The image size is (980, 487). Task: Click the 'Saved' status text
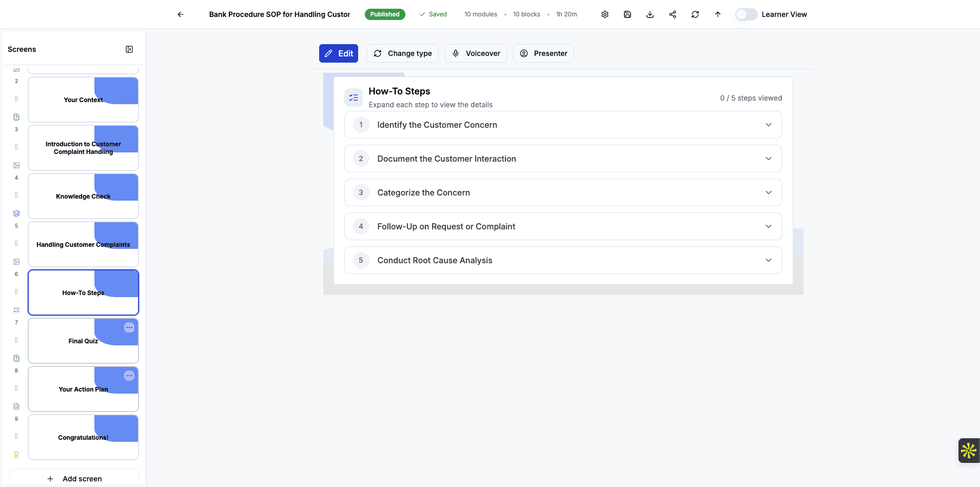(x=438, y=14)
